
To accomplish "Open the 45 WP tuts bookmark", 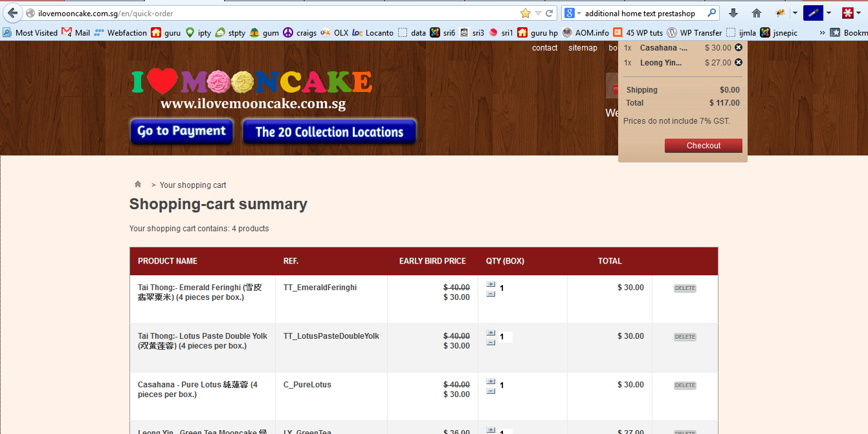I will click(638, 32).
